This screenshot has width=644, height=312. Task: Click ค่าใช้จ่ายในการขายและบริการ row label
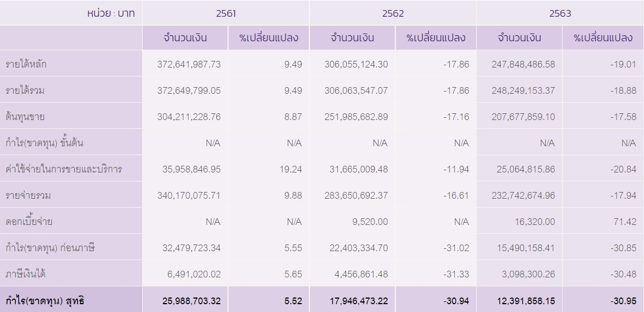coord(64,169)
